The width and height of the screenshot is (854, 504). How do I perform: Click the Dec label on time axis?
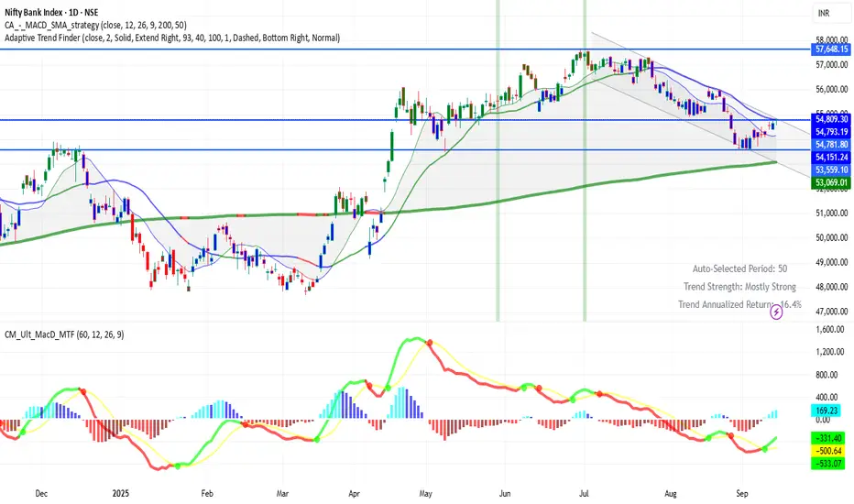[41, 494]
